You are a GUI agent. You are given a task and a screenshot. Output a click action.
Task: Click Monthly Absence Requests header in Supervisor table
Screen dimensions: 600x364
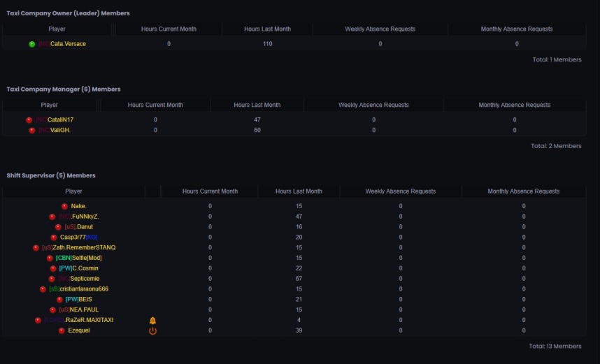(524, 191)
